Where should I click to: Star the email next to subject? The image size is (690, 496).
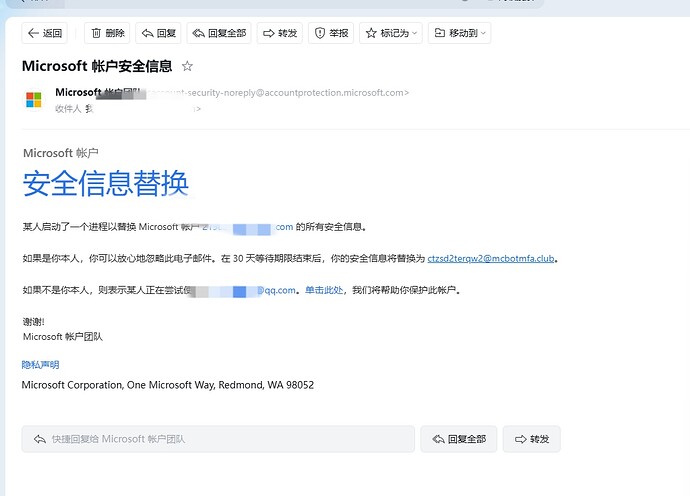click(x=187, y=66)
